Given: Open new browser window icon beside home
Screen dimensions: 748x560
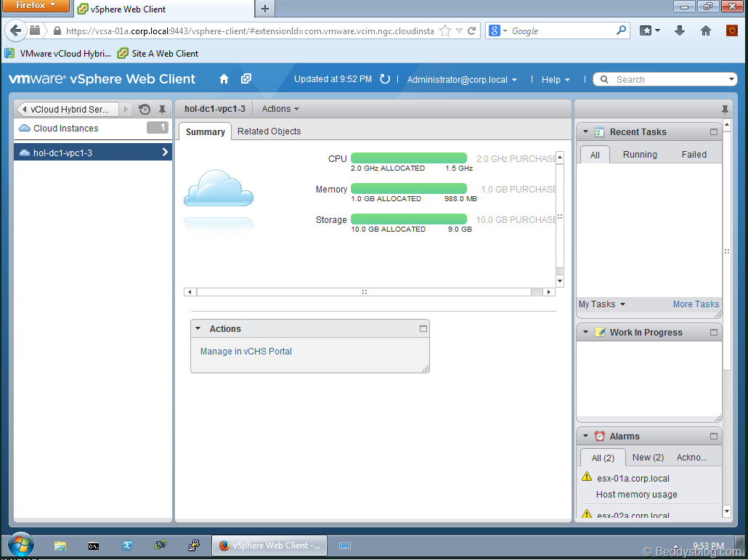Looking at the screenshot, I should pyautogui.click(x=246, y=78).
